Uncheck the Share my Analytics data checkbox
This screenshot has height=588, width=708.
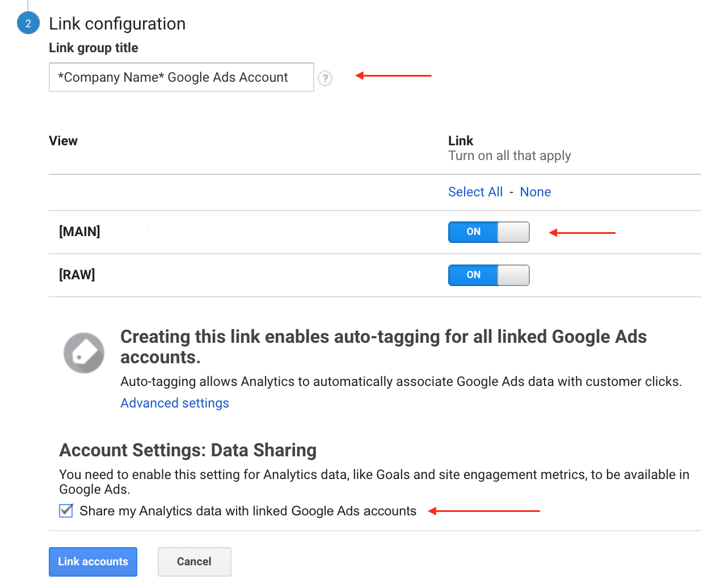click(x=66, y=511)
